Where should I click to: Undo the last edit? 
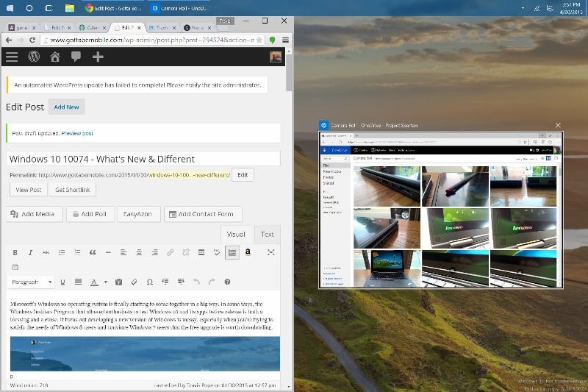[196, 282]
